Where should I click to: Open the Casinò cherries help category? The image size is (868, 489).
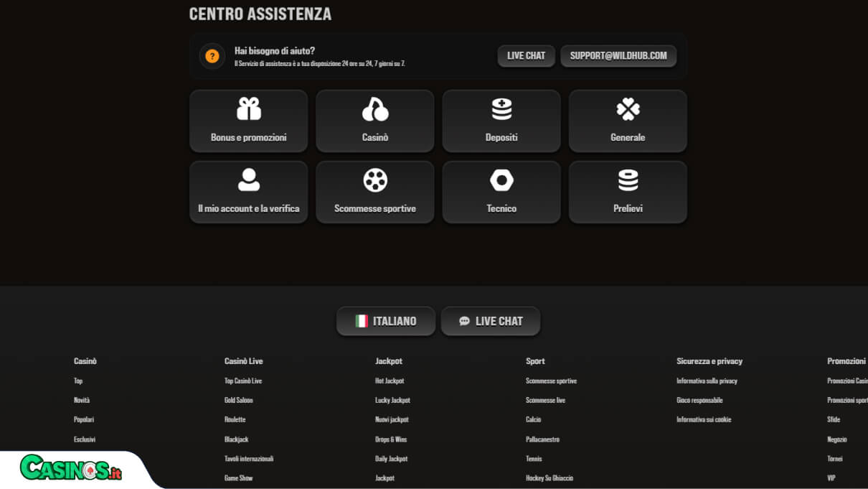pos(375,121)
